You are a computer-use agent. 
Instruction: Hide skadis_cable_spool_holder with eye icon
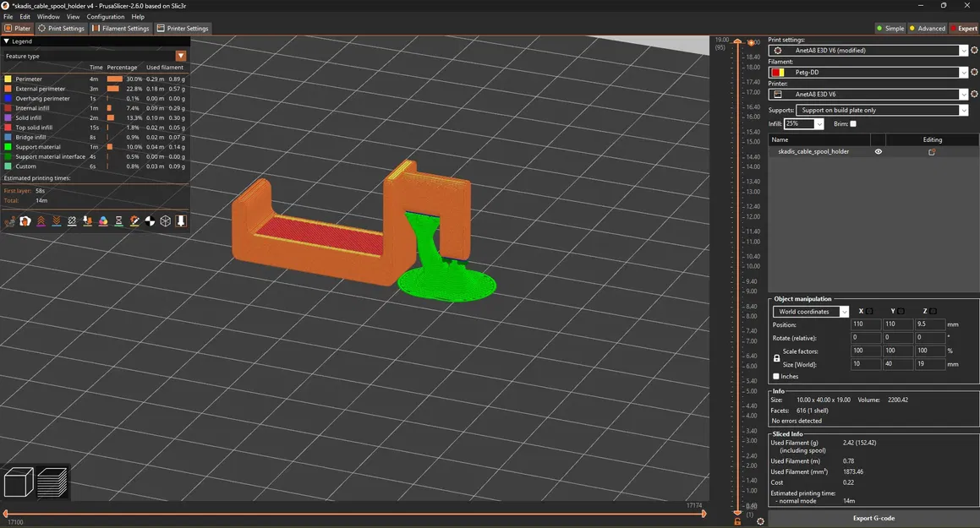pyautogui.click(x=879, y=152)
